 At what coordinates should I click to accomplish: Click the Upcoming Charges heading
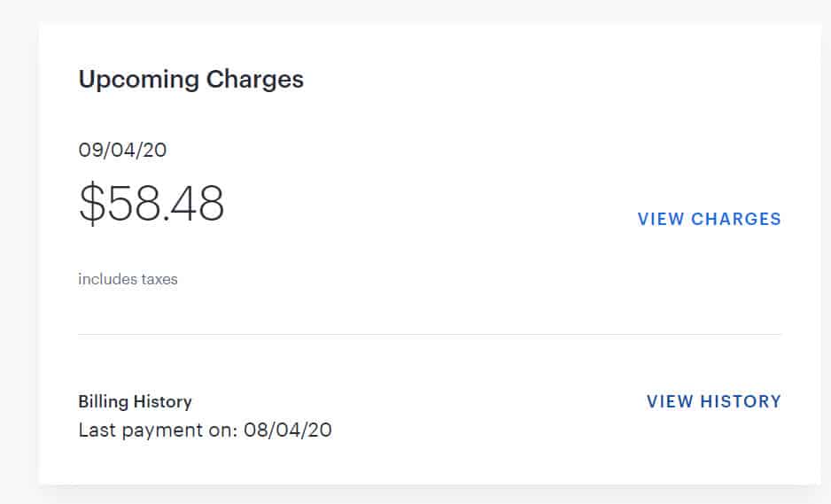pyautogui.click(x=190, y=80)
